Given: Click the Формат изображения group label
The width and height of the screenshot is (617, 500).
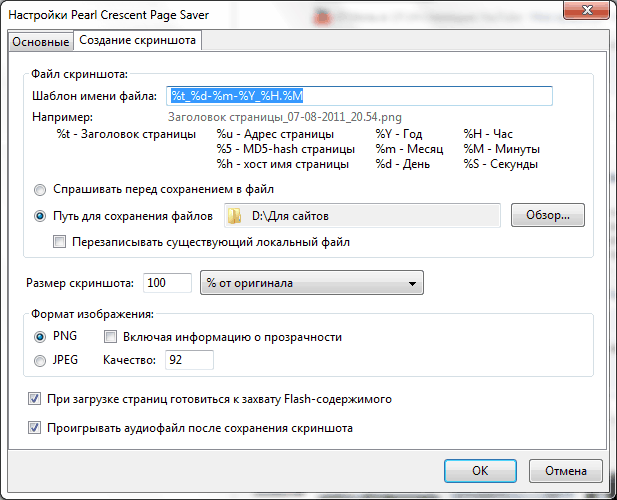Looking at the screenshot, I should 92,314.
